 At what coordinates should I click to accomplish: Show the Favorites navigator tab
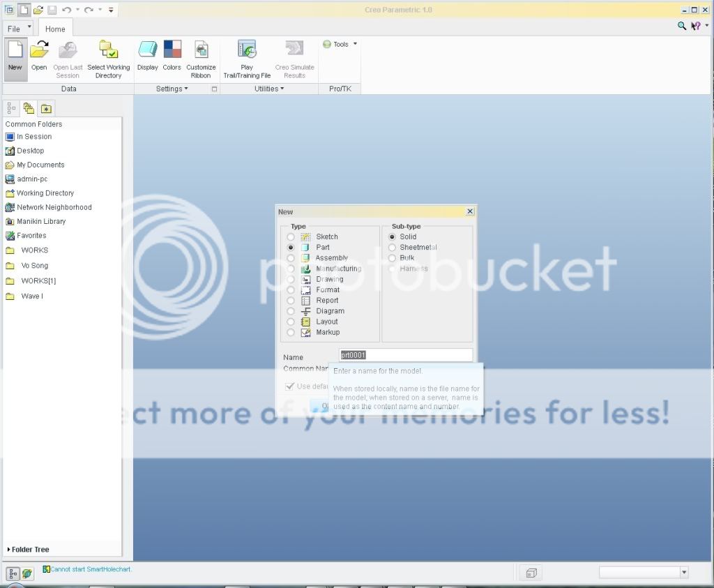pyautogui.click(x=46, y=108)
